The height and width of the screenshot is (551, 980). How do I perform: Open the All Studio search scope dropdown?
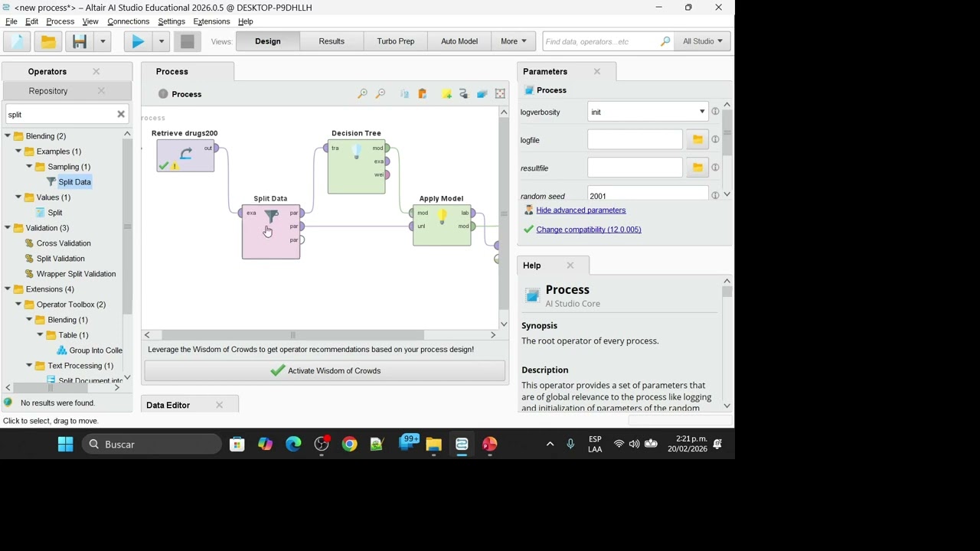coord(703,41)
